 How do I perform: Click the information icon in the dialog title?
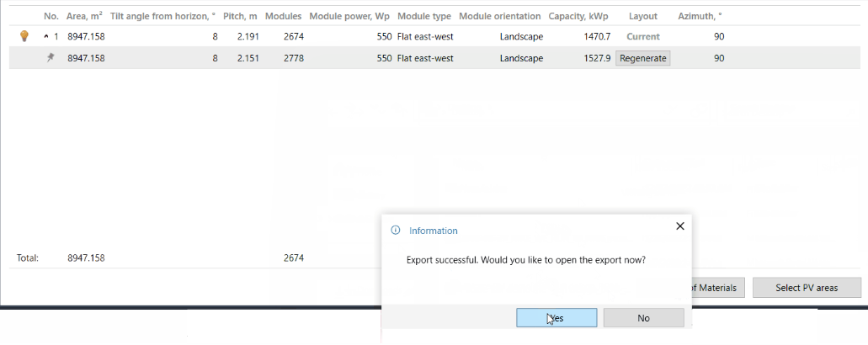(x=395, y=230)
